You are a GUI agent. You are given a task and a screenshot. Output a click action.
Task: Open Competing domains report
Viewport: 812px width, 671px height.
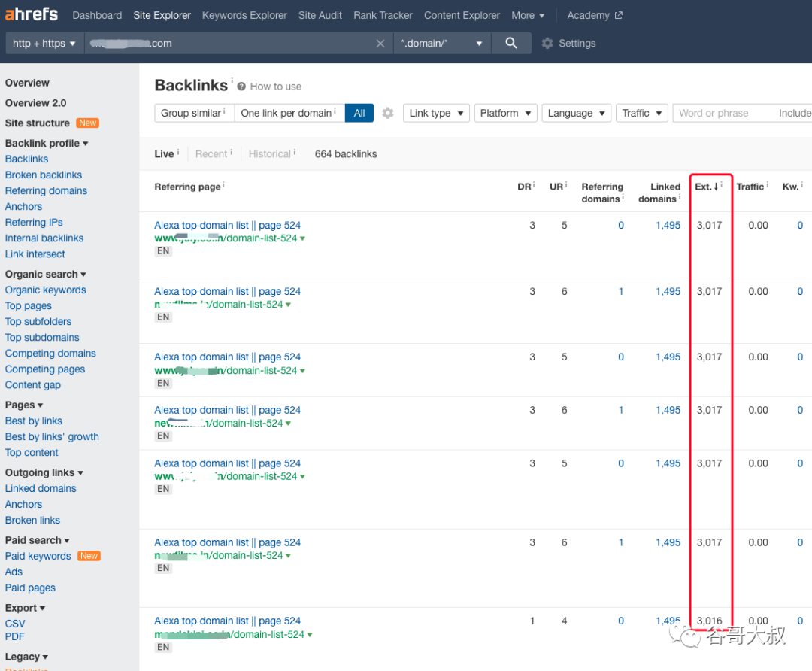coord(50,354)
